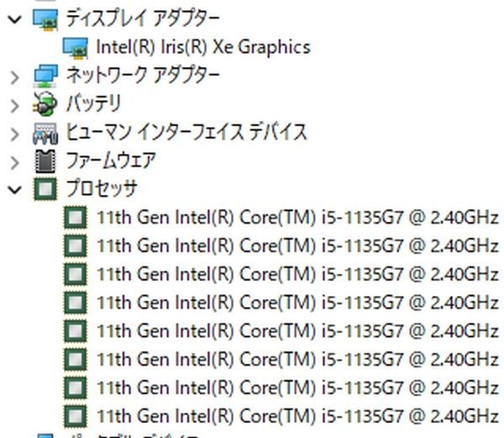Expand ヒューマン インターフェイス デバイス category
504x438 pixels.
pos(15,135)
